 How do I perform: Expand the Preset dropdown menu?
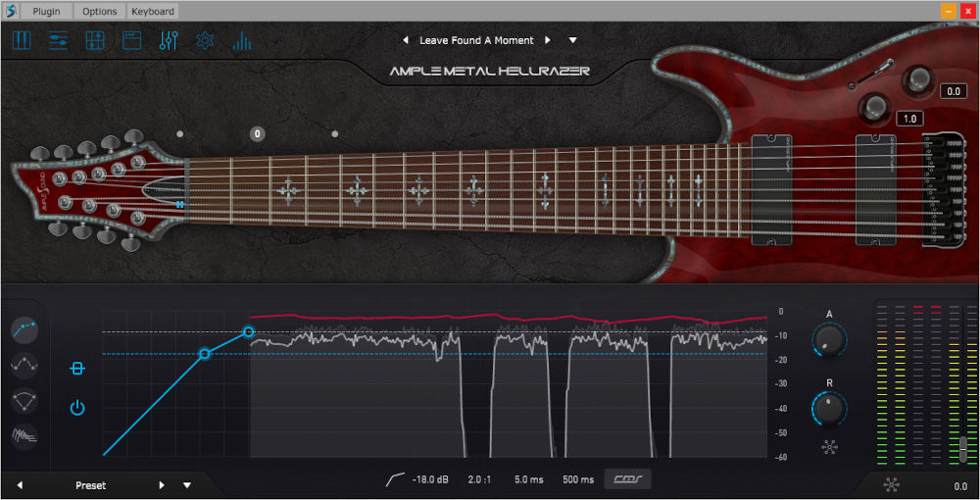coord(187,485)
